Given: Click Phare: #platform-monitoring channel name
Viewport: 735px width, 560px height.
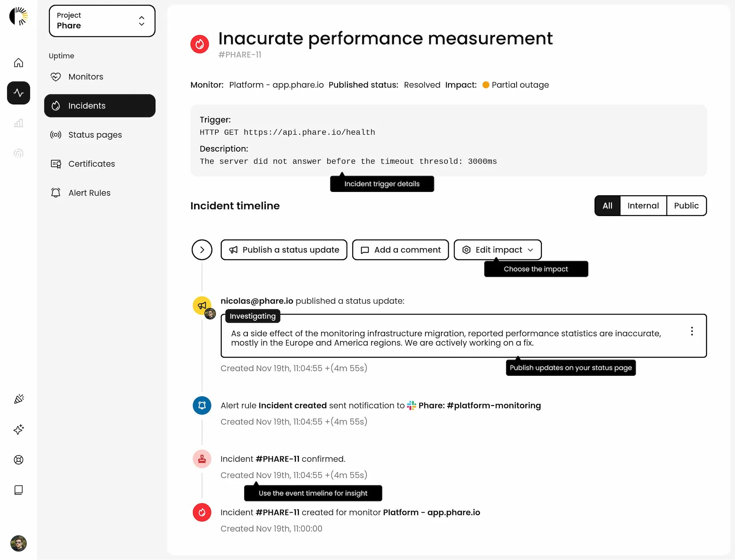Looking at the screenshot, I should (x=479, y=405).
